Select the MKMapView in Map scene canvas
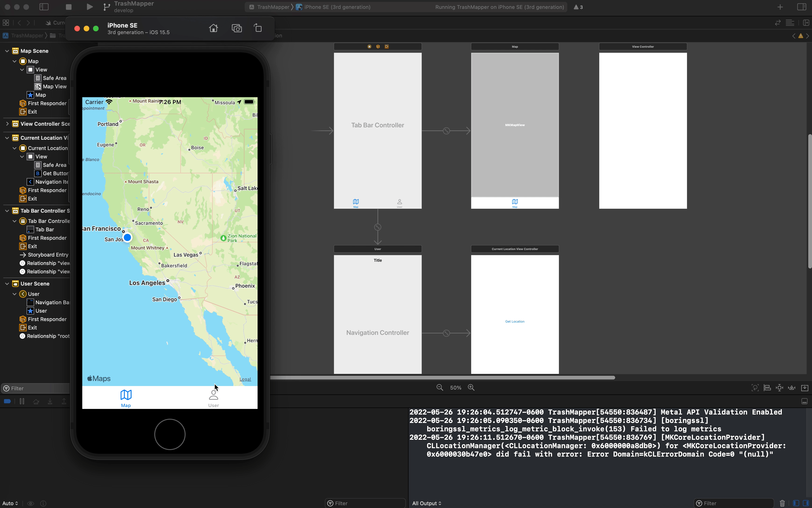This screenshot has height=508, width=812. click(x=514, y=125)
